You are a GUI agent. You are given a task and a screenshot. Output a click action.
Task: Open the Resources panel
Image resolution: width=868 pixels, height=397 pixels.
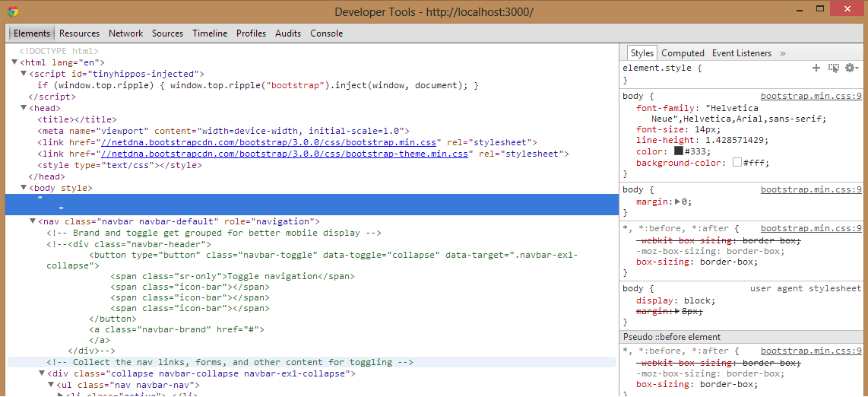(79, 33)
